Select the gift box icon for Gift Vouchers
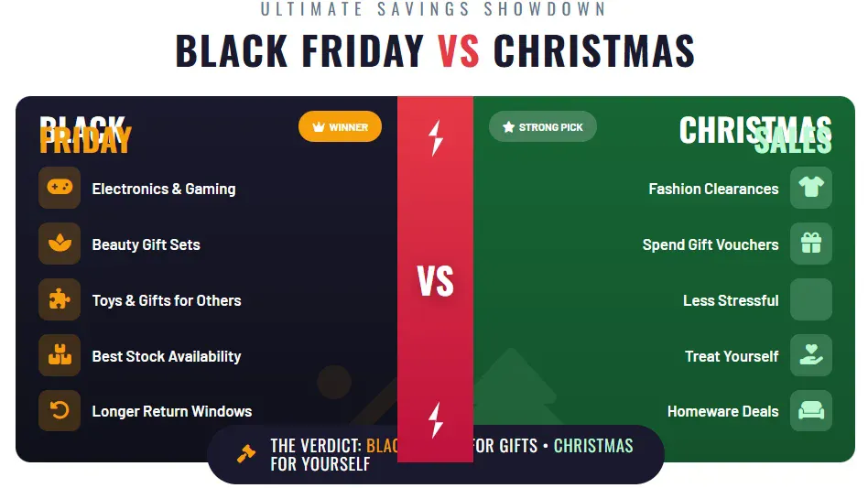The image size is (868, 488). 810,244
